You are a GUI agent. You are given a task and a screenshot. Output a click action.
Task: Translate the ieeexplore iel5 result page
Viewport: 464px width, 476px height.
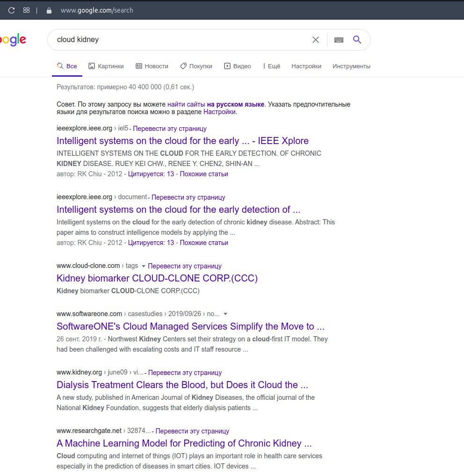170,129
